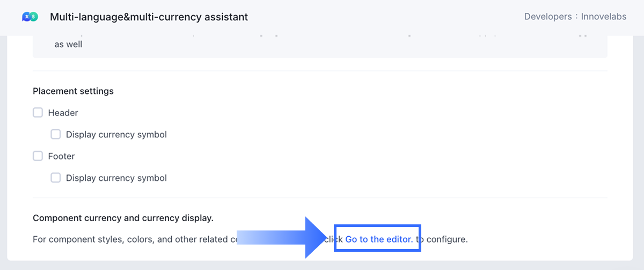Enable the Footer placement checkbox
644x270 pixels.
tap(38, 156)
